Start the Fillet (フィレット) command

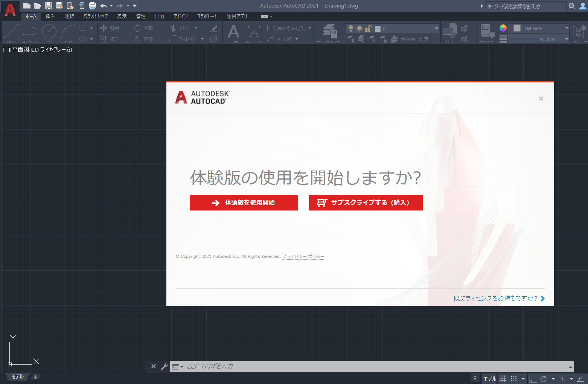[x=186, y=39]
